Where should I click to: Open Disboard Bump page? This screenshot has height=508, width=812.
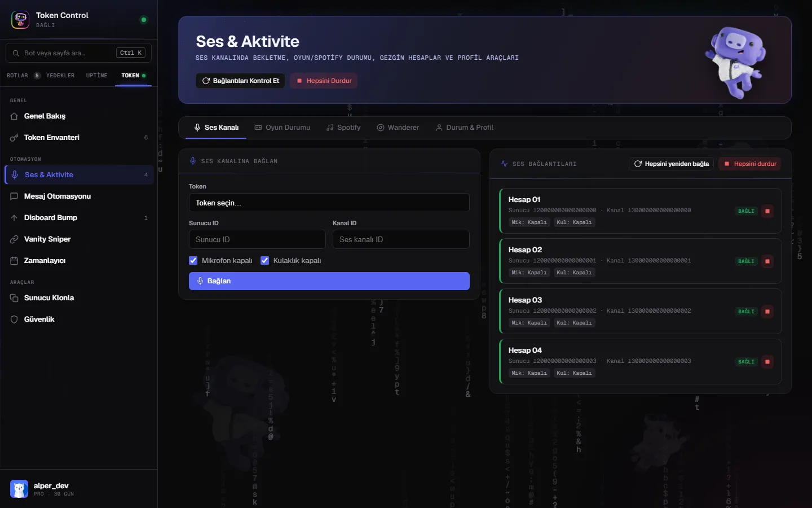pos(79,218)
